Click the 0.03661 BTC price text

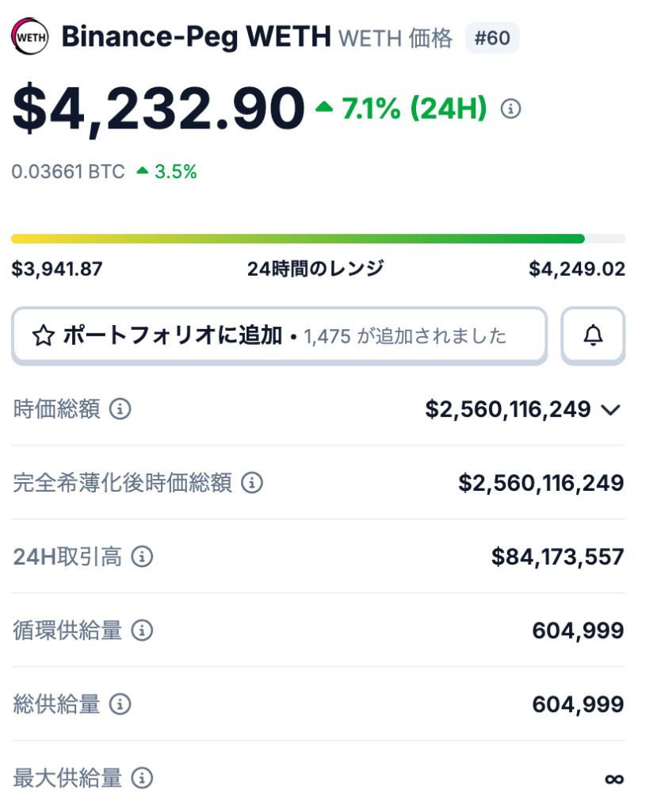pos(68,171)
